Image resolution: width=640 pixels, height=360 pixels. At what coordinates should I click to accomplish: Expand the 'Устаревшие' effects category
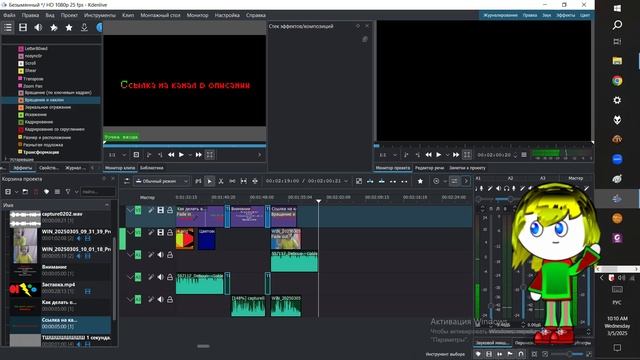click(x=5, y=159)
